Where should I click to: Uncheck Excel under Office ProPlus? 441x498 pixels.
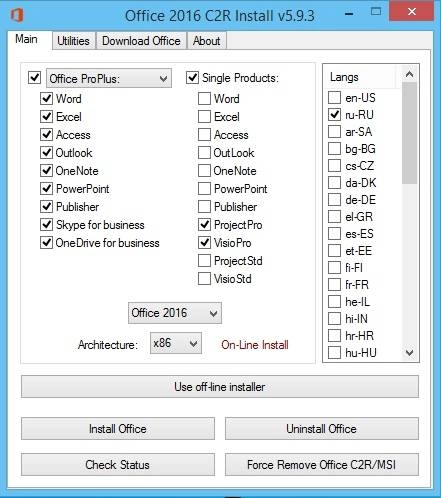pos(46,116)
